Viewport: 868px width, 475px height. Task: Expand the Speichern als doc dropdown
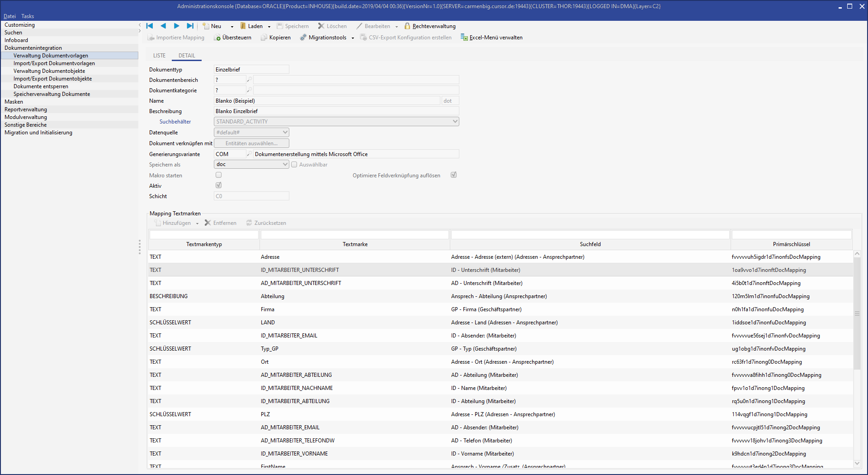pos(285,165)
